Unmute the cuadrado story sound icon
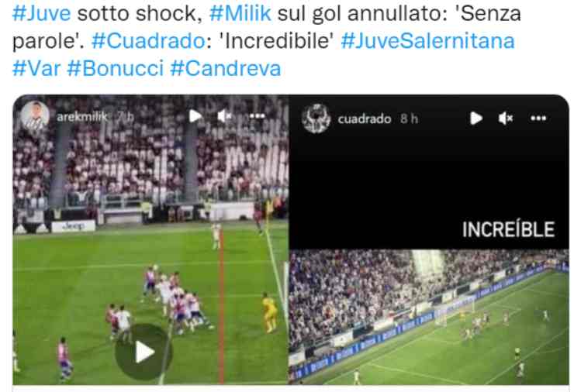This screenshot has height=392, width=574. pyautogui.click(x=506, y=118)
